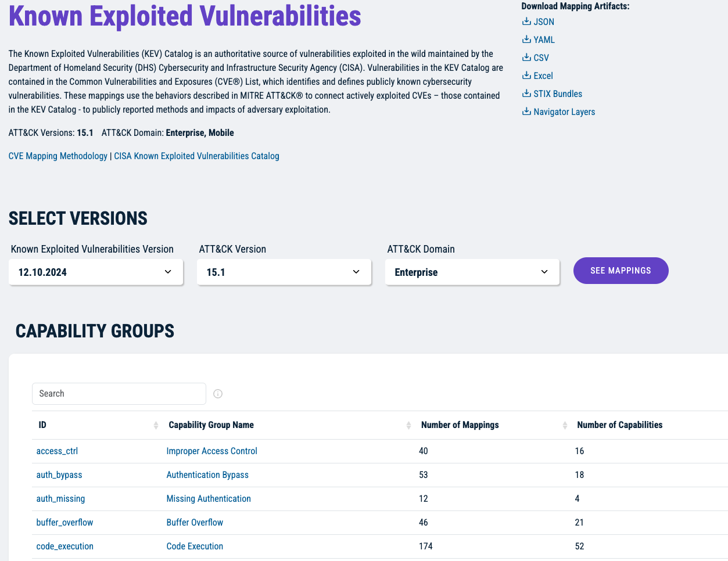Sort by Number of Mappings arrows
The height and width of the screenshot is (561, 728).
tap(565, 426)
